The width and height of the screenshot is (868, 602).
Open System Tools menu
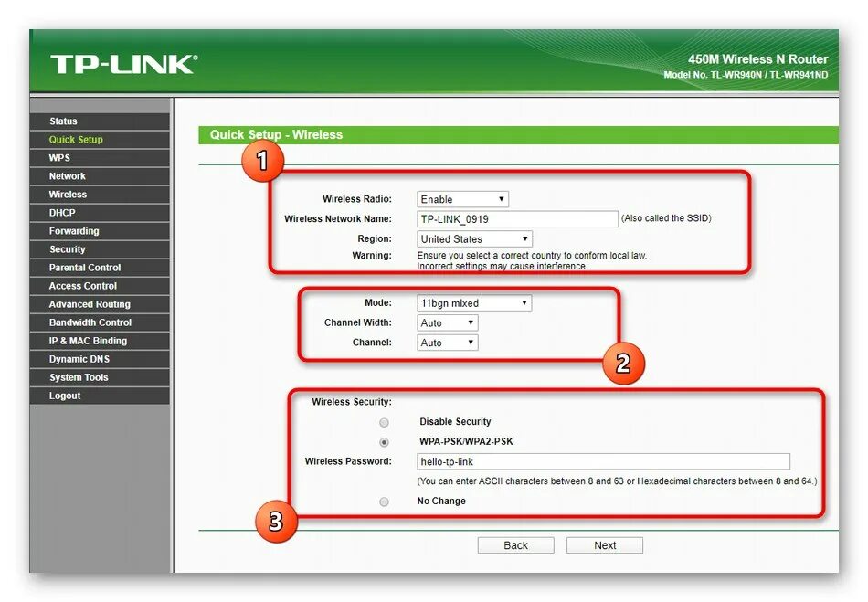(100, 376)
